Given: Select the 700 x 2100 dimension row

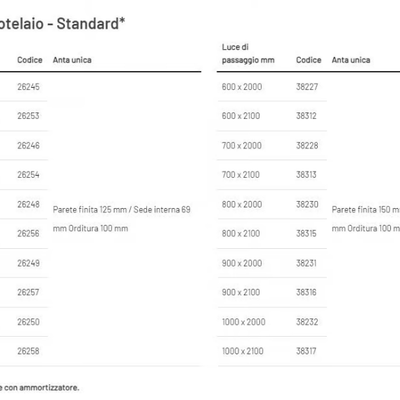Looking at the screenshot, I should click(241, 174).
